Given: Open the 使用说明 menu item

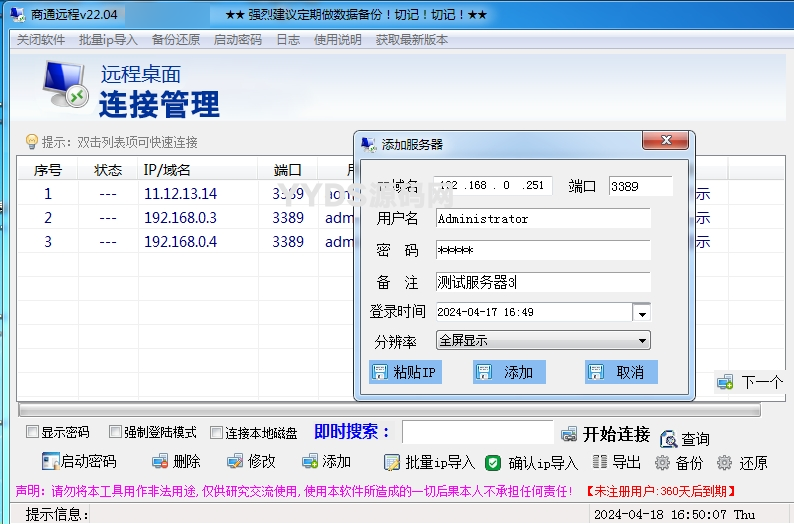Looking at the screenshot, I should (x=338, y=40).
